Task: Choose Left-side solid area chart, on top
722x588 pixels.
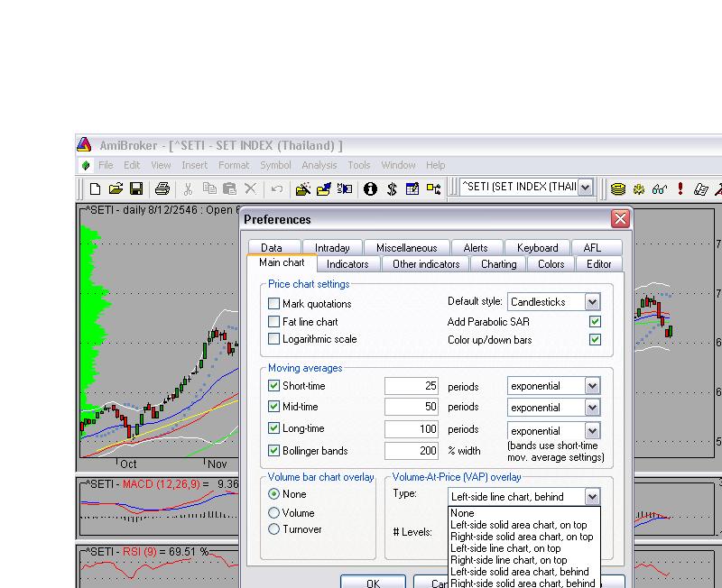Action: point(524,525)
